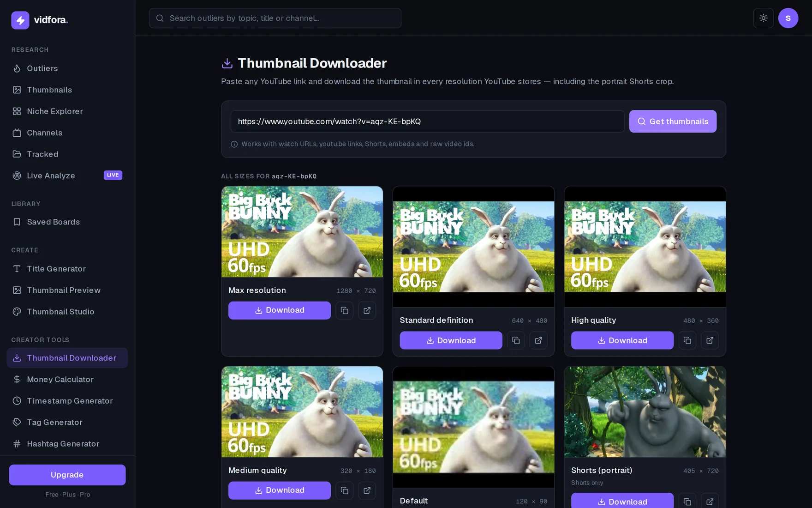
Task: Open the user avatar S menu
Action: click(x=788, y=18)
